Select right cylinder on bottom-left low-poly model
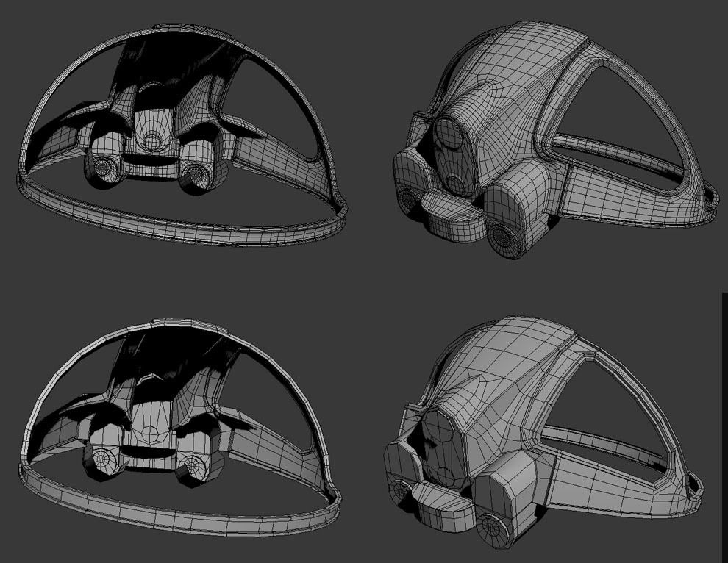728x563 pixels. click(x=193, y=465)
